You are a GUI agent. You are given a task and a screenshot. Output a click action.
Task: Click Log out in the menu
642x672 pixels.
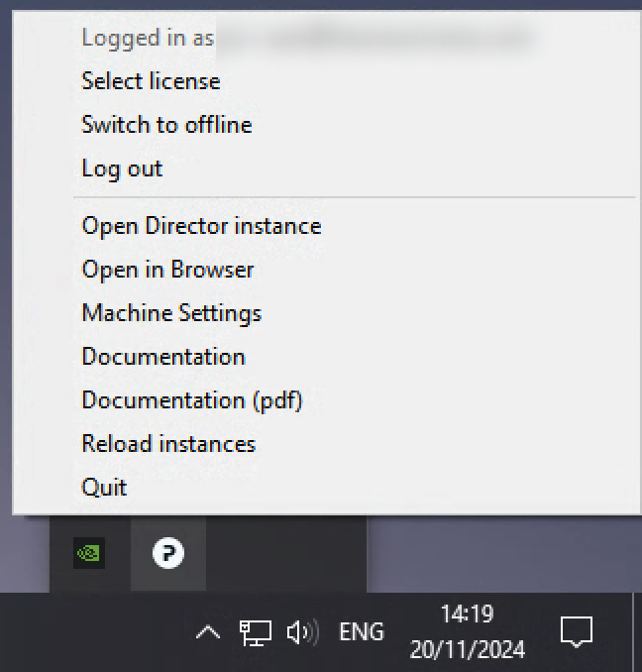coord(122,168)
